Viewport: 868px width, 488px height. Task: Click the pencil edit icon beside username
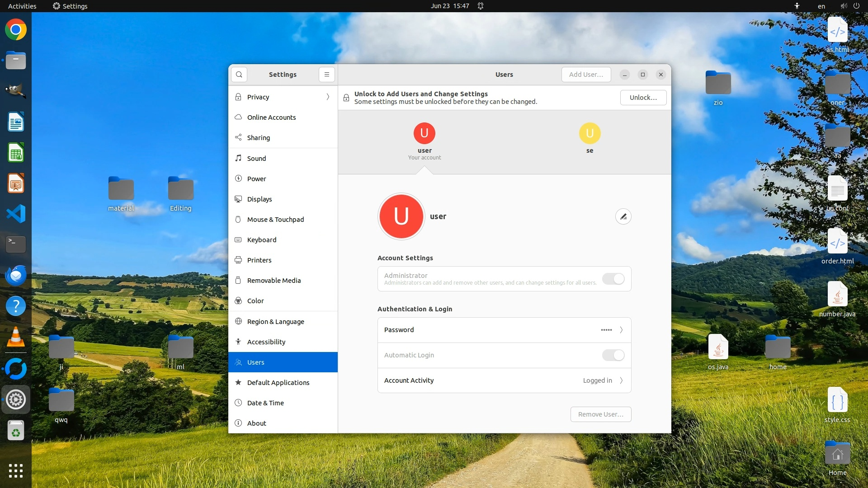[623, 217]
